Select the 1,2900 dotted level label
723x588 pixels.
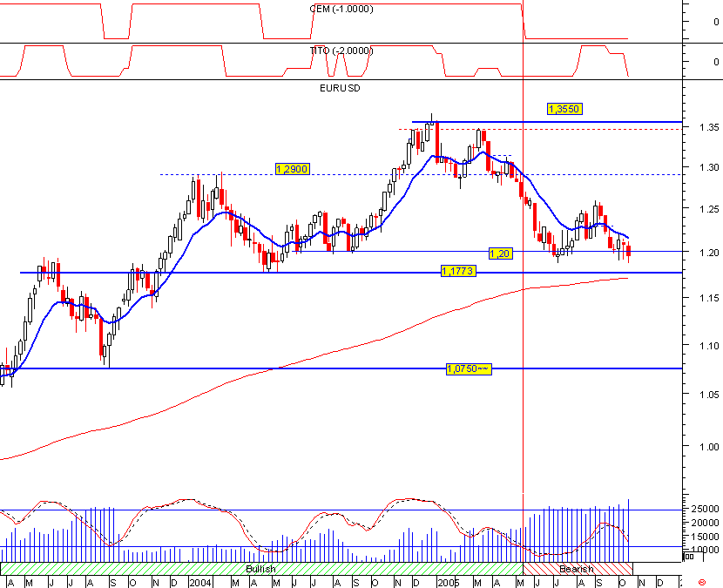tap(292, 169)
